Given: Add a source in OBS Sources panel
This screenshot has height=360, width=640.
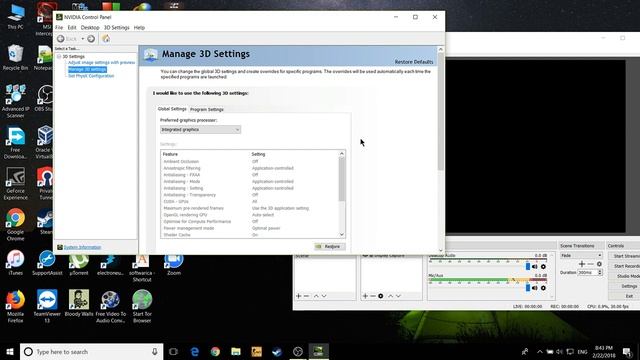Looking at the screenshot, I should coord(365,296).
